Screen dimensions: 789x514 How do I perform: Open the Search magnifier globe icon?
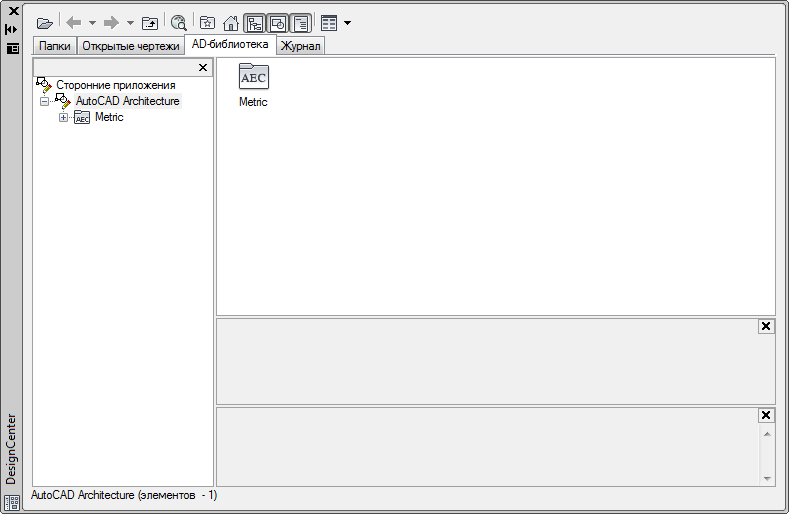(x=179, y=23)
